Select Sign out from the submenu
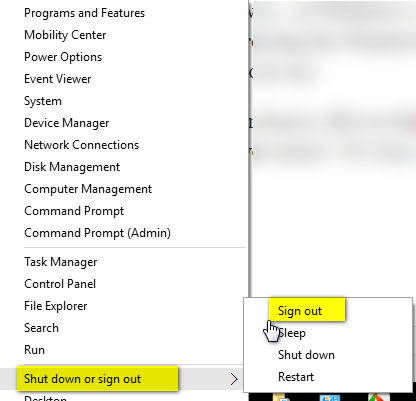The width and height of the screenshot is (416, 401). click(x=300, y=311)
